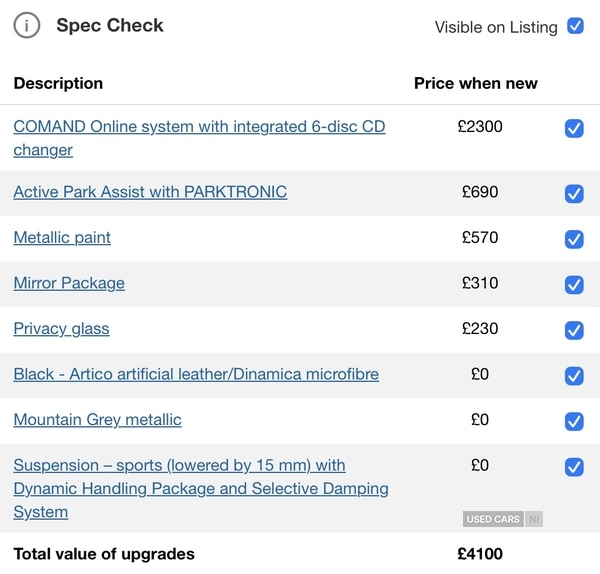Open the Metallic paint link
This screenshot has height=574, width=600.
(x=62, y=238)
